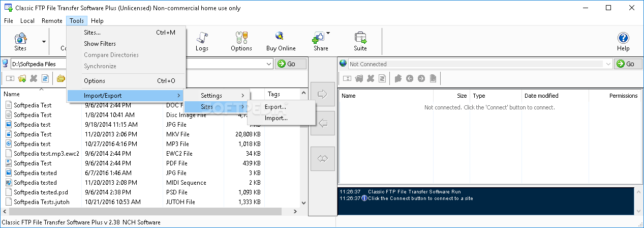Click remote up-folder icon
644x228 pixels.
[398, 78]
